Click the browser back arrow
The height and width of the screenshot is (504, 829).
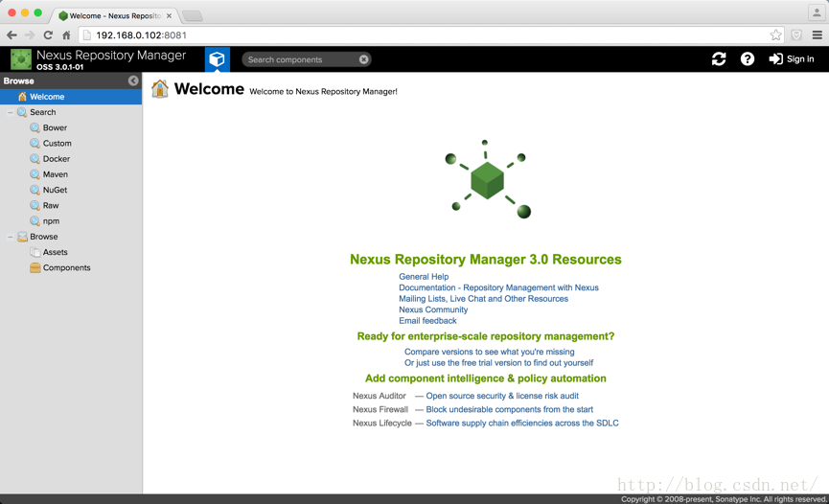pyautogui.click(x=12, y=34)
